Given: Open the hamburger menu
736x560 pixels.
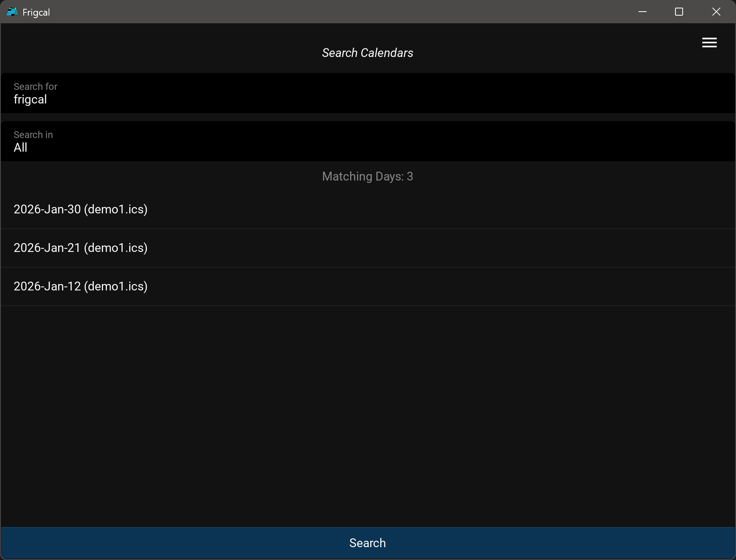Looking at the screenshot, I should coord(709,43).
